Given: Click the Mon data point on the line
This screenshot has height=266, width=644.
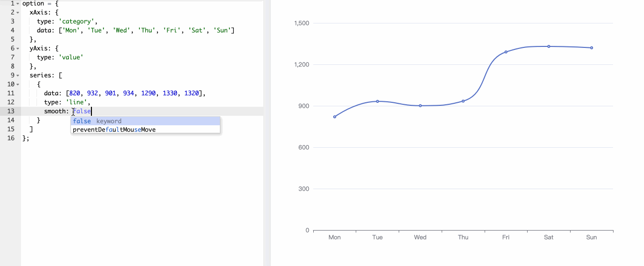Looking at the screenshot, I should point(335,117).
